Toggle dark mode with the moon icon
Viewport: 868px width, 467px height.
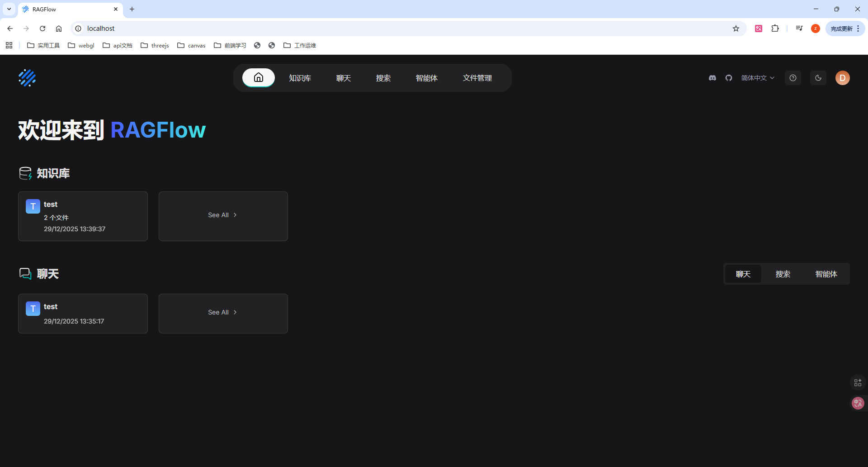(x=818, y=78)
